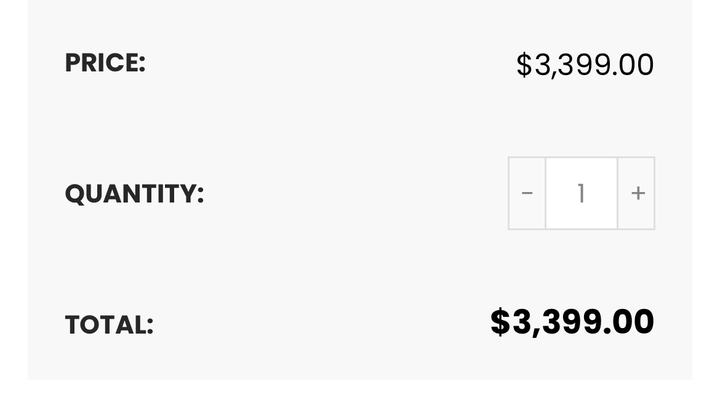Place cursor in the quantity value 1
The image size is (720, 405).
coord(581,193)
